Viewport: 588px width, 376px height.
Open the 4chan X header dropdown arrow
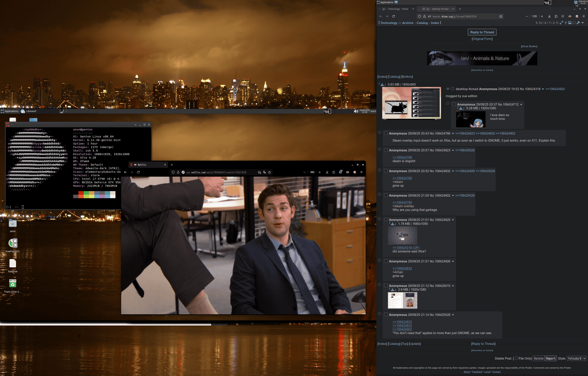[x=583, y=23]
